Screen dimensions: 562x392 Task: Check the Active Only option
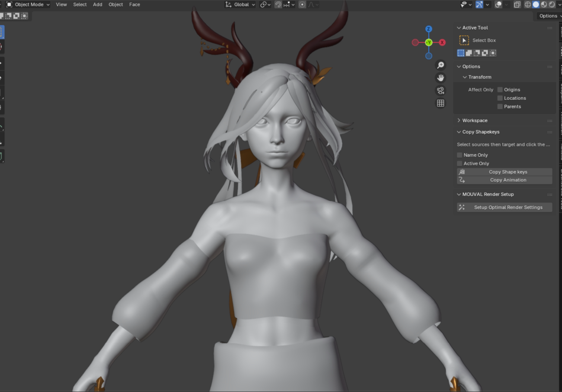click(x=459, y=163)
